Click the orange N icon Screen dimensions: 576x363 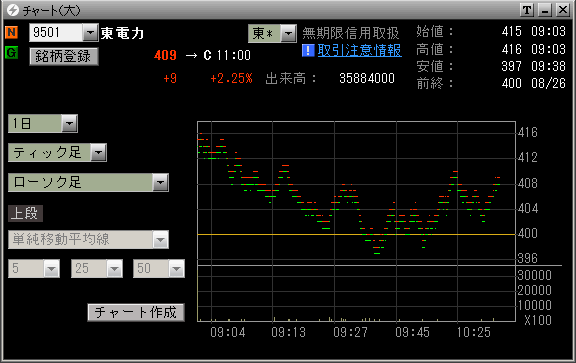11,32
